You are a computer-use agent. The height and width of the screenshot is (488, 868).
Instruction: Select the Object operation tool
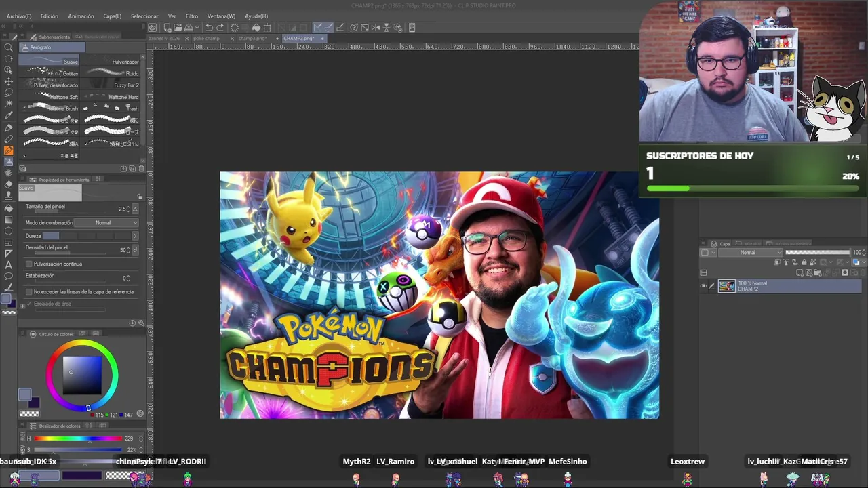click(x=9, y=70)
